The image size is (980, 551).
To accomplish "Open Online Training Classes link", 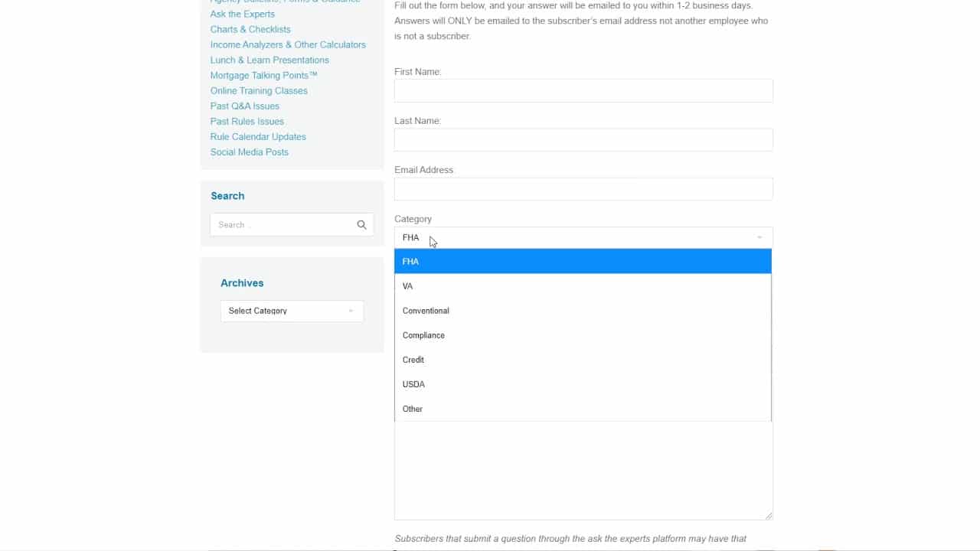I will click(x=259, y=90).
